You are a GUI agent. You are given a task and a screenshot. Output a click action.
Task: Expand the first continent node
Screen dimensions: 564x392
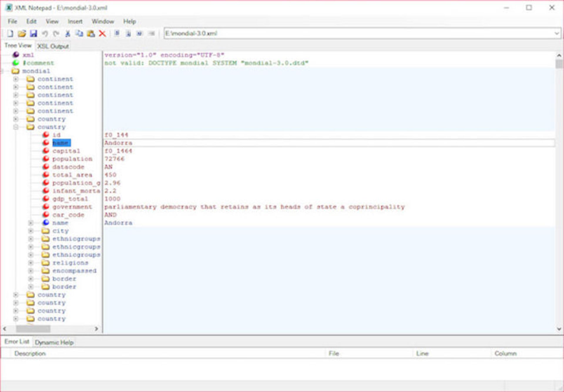pos(16,79)
